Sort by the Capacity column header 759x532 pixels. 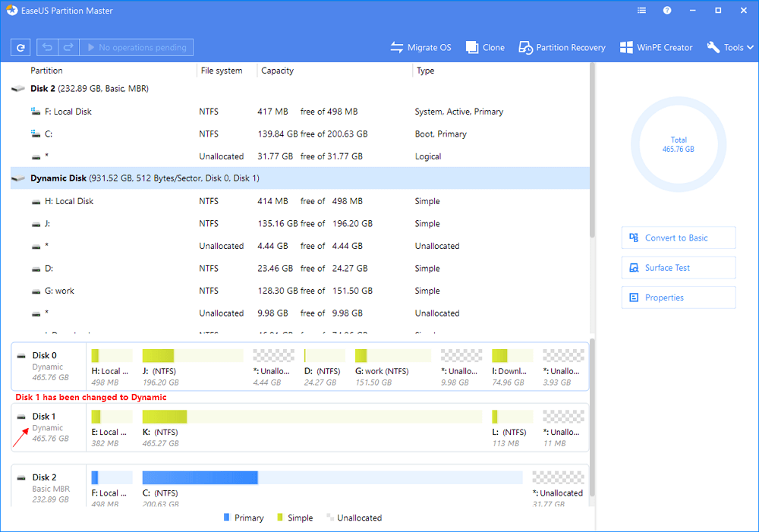pyautogui.click(x=278, y=71)
